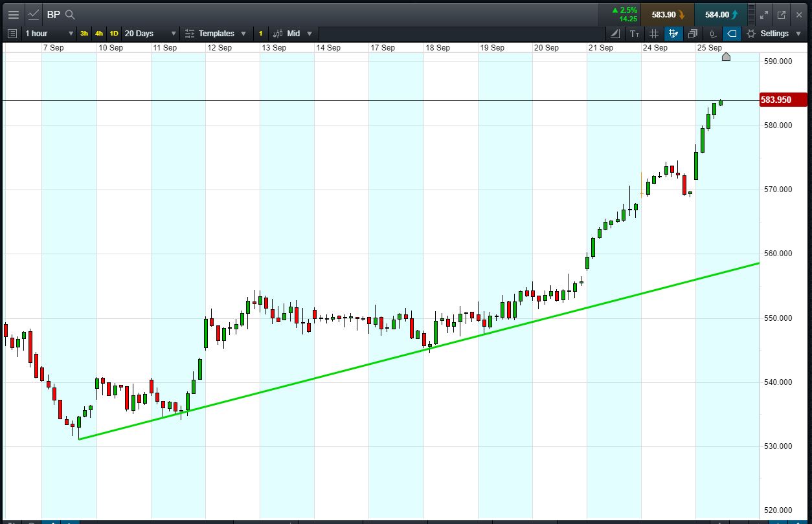Image resolution: width=812 pixels, height=524 pixels.
Task: Click the grey marker below 25 Sep
Action: point(726,57)
